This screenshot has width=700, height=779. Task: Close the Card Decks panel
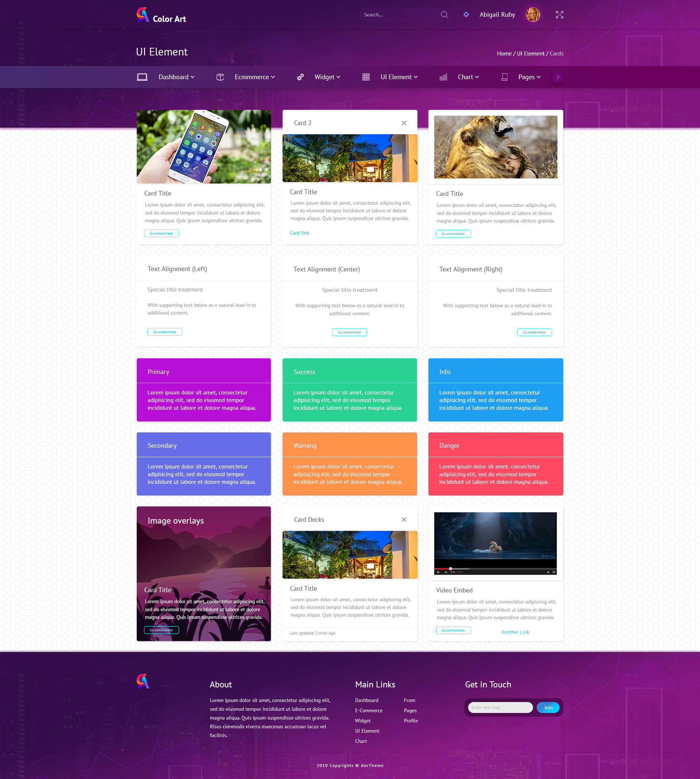(404, 520)
